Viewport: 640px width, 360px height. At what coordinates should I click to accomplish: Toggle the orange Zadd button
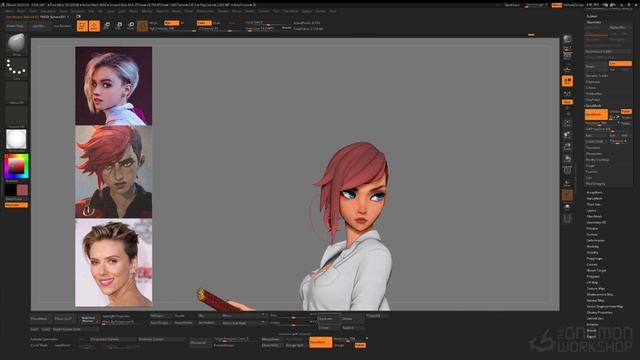(x=204, y=23)
